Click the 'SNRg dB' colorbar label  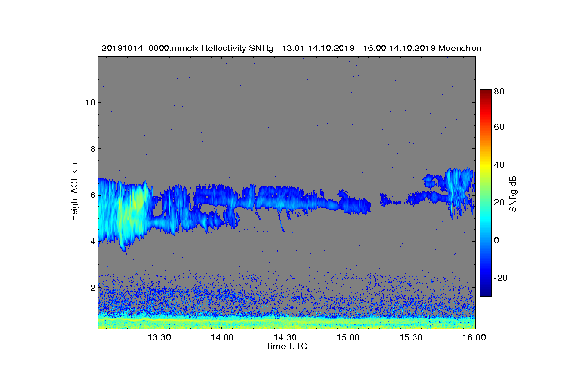coord(513,194)
